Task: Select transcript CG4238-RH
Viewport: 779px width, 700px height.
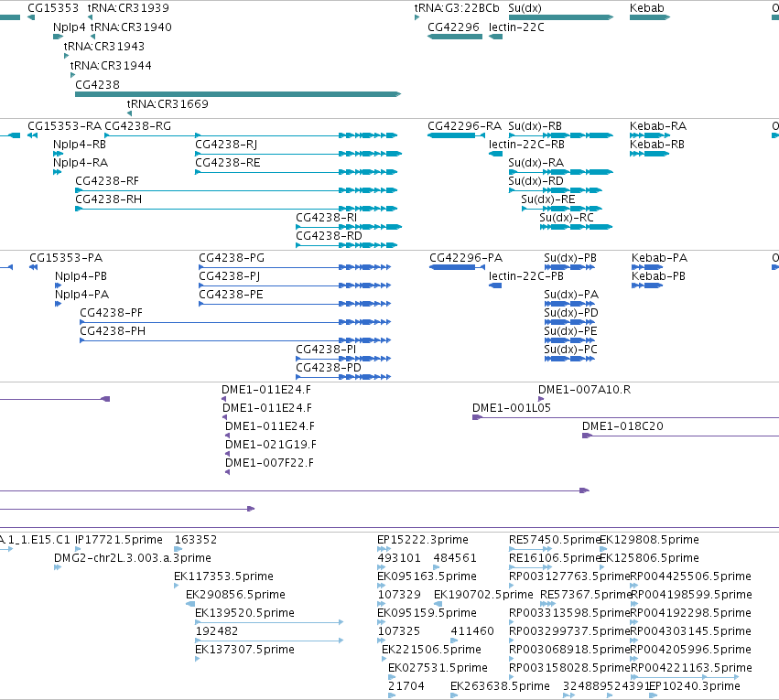Action: (x=108, y=199)
